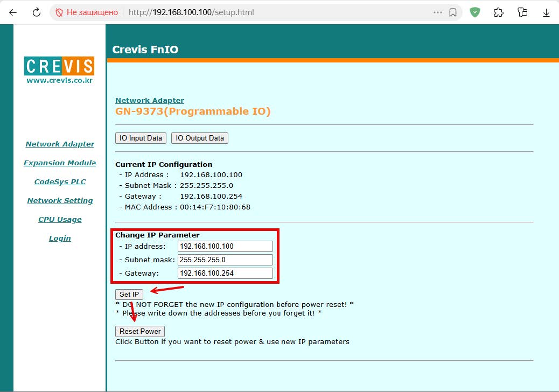This screenshot has height=392, width=559.
Task: Click the Set IP button
Action: click(x=129, y=295)
